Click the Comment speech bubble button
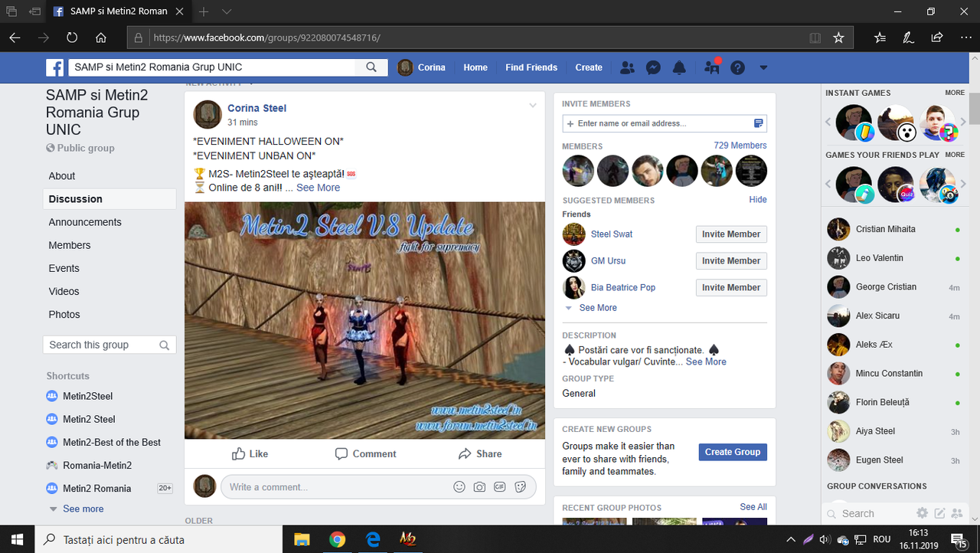Image resolution: width=980 pixels, height=553 pixels. click(x=365, y=453)
